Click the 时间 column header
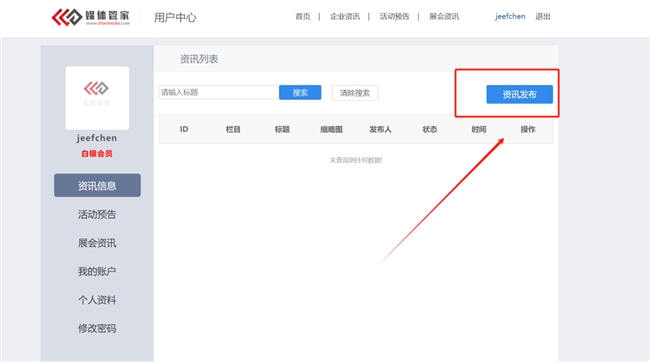This screenshot has width=650, height=362. click(x=479, y=129)
